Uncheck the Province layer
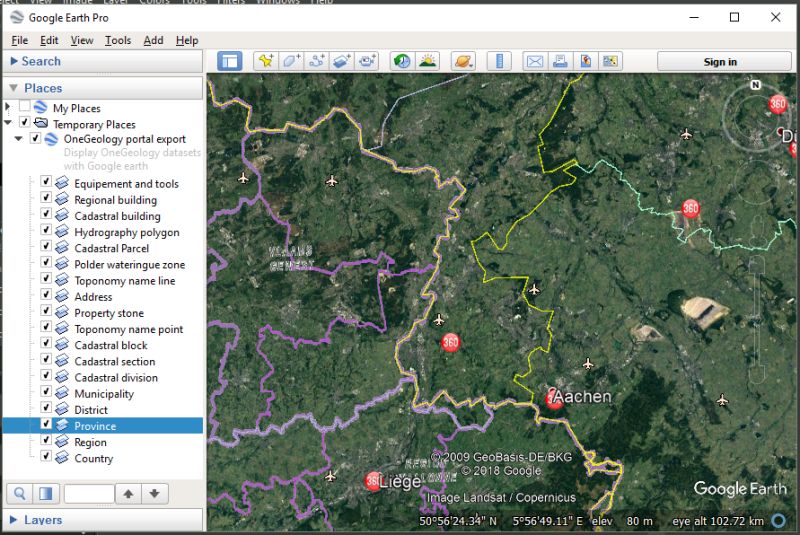The height and width of the screenshot is (535, 800). 46,424
